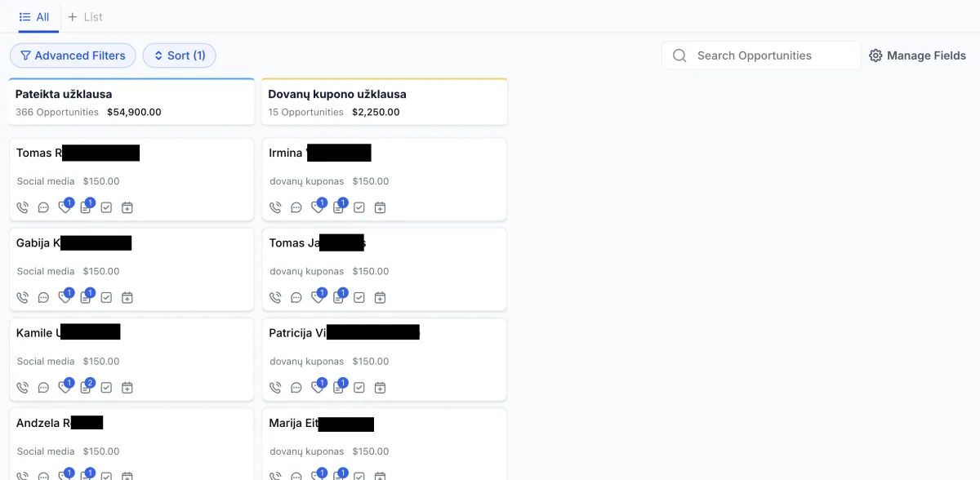Viewport: 980px width, 480px height.
Task: Open messages on the Irmina card
Action: pyautogui.click(x=296, y=207)
